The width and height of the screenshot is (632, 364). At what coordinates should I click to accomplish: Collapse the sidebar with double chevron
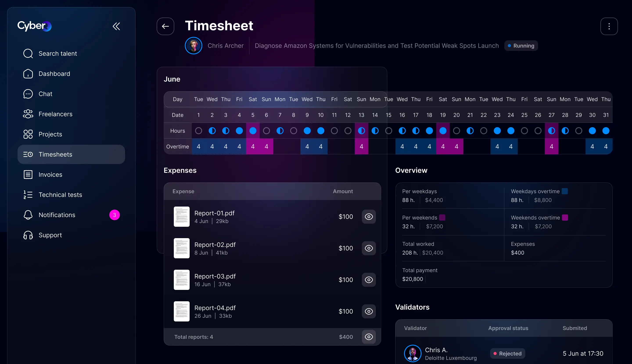[x=116, y=26]
